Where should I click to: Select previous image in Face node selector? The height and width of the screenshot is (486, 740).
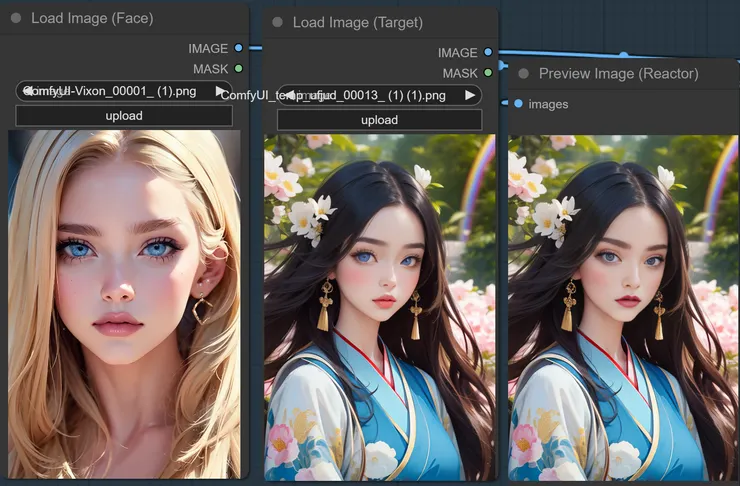click(x=27, y=91)
